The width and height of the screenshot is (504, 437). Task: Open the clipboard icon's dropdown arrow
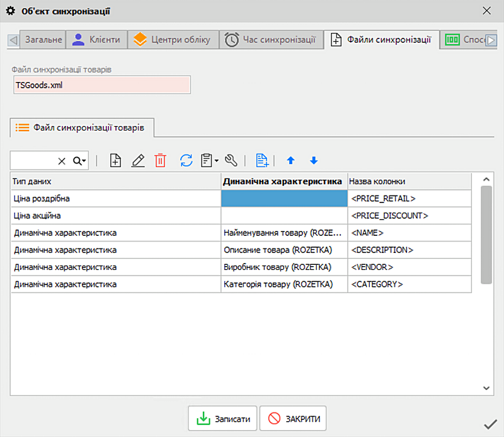tap(217, 161)
